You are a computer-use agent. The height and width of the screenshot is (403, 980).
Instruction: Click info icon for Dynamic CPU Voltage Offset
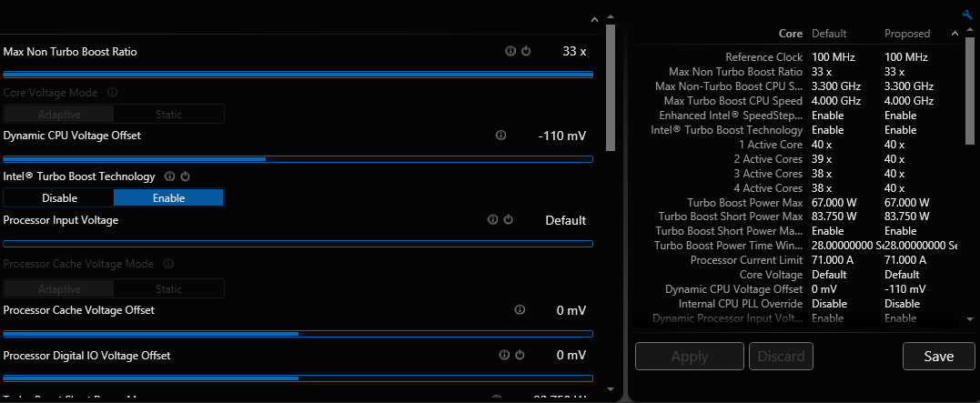pos(500,135)
